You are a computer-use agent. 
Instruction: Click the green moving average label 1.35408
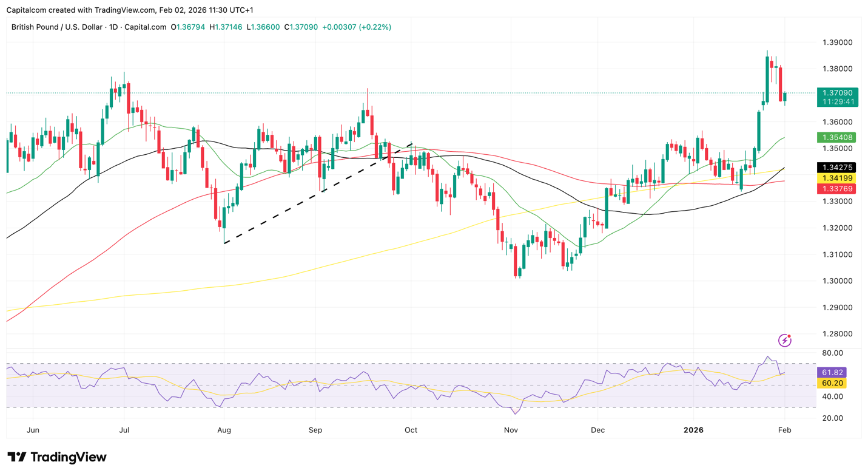(837, 138)
